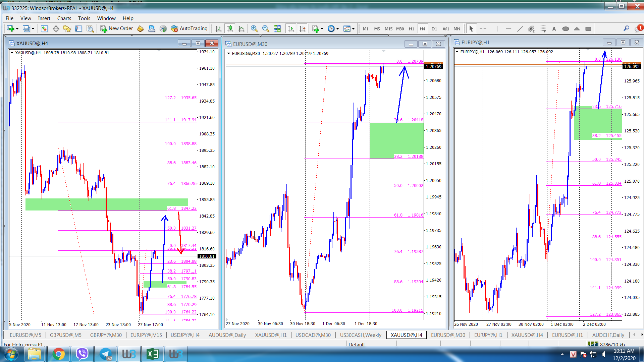The height and width of the screenshot is (362, 644).
Task: Switch to the GBPUSD@,M5 chart tab
Action: (66, 335)
